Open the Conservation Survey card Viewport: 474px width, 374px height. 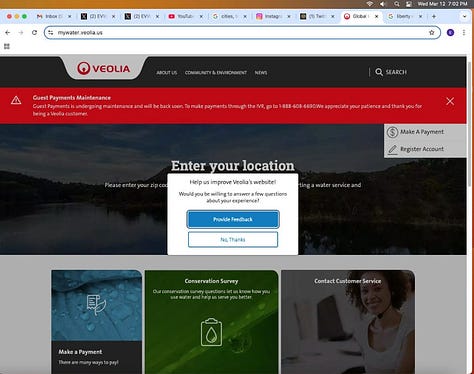click(x=211, y=322)
